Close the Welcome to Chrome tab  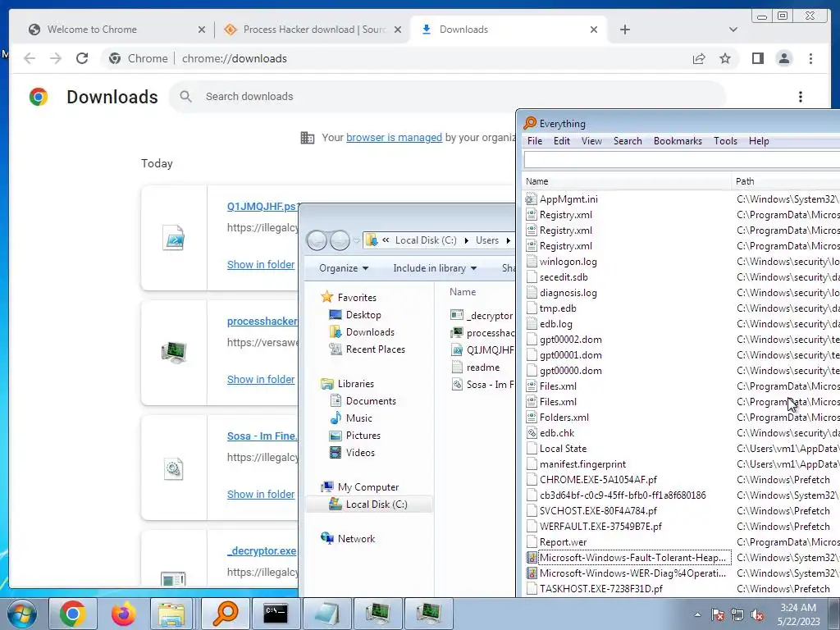pos(202,30)
